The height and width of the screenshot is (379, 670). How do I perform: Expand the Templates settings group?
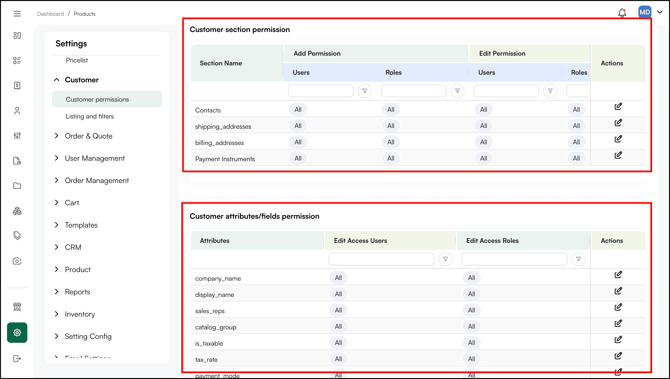pyautogui.click(x=56, y=225)
